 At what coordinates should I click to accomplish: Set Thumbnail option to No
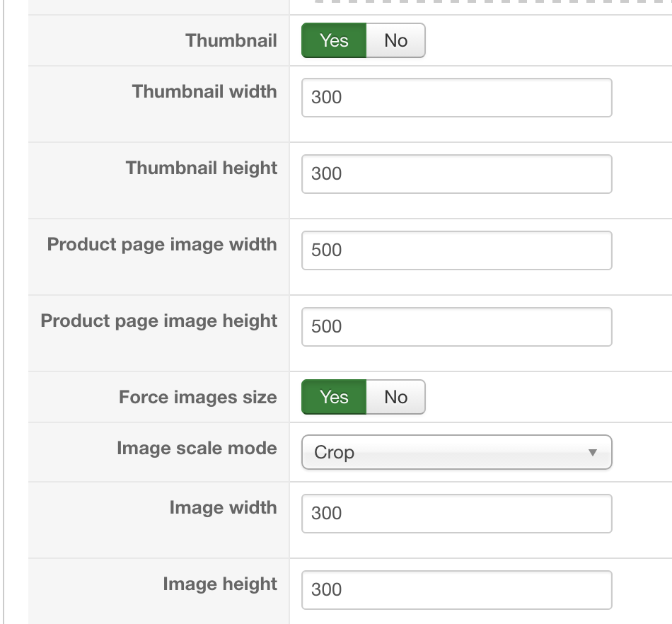click(x=395, y=40)
